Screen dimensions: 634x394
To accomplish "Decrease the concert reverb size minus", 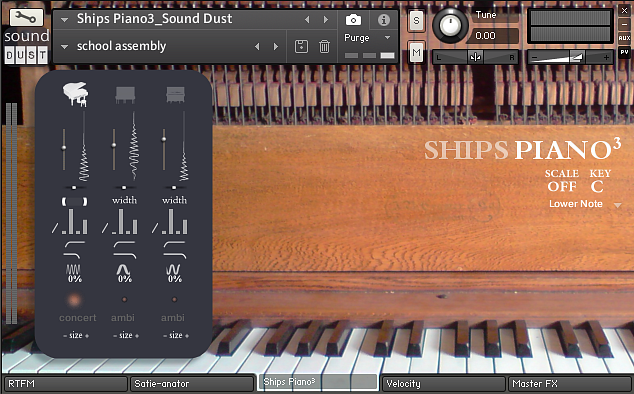I will click(x=65, y=336).
